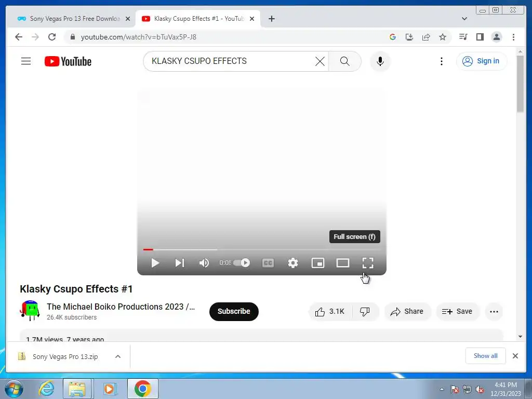View site information lock icon

72,37
